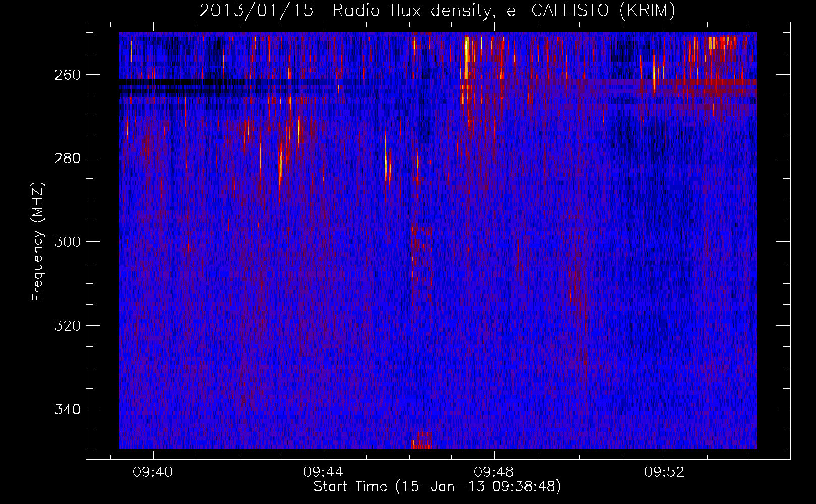Image resolution: width=816 pixels, height=504 pixels.
Task: Select the 280 frequency tick label
Action: (67, 159)
